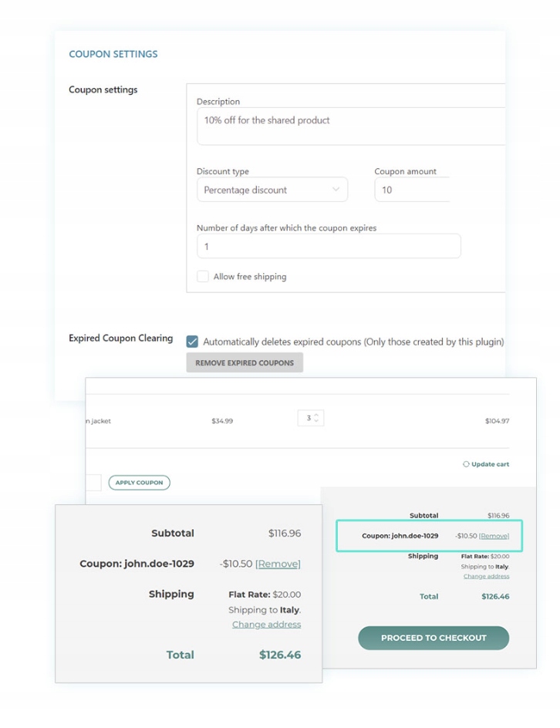Click the Coupon Settings heading

tap(113, 54)
